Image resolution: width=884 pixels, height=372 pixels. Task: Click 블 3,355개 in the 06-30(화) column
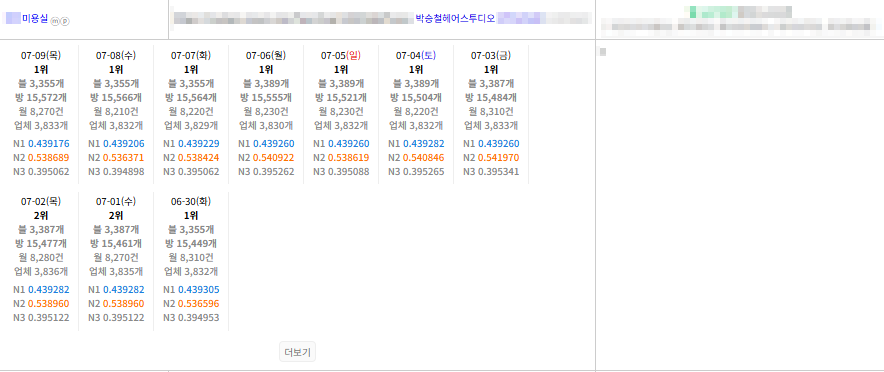pyautogui.click(x=191, y=230)
